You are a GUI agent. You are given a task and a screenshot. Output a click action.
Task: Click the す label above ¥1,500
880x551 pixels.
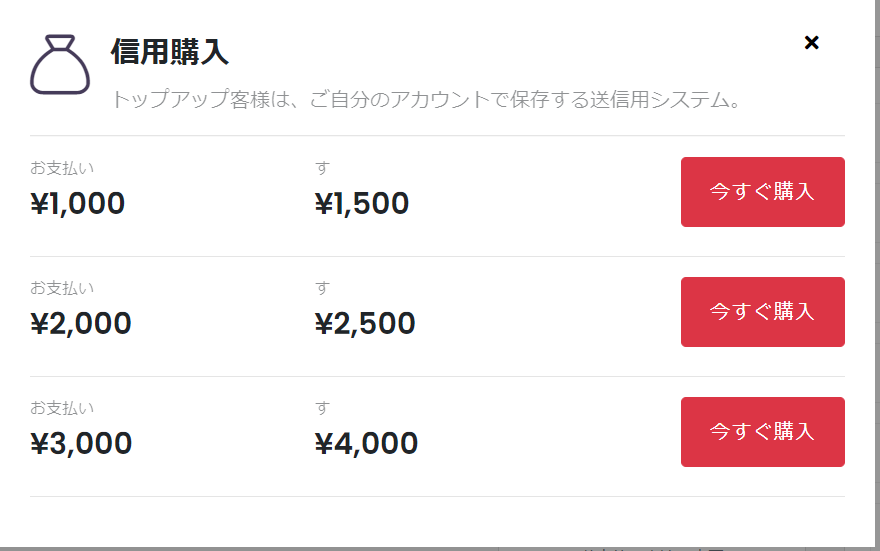pyautogui.click(x=322, y=168)
